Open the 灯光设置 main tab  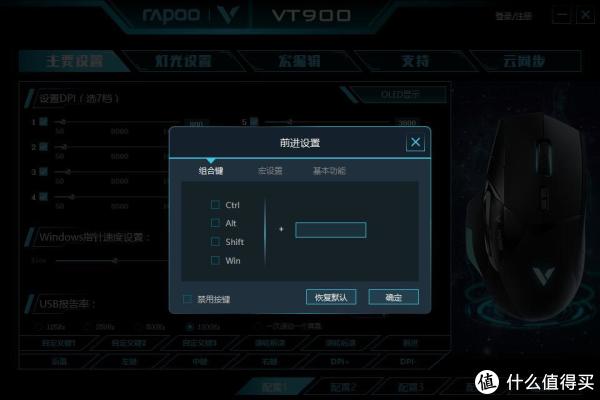(183, 61)
